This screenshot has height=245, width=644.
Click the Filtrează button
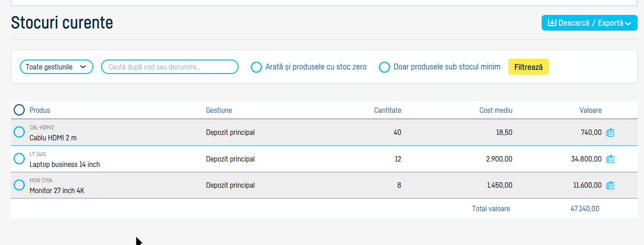[x=529, y=67]
